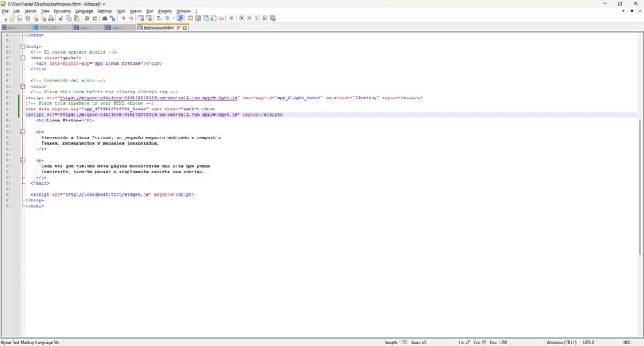Click the 'length: 1,723 lines: 63' status text
Image resolution: width=644 pixels, height=346 pixels.
[405, 342]
